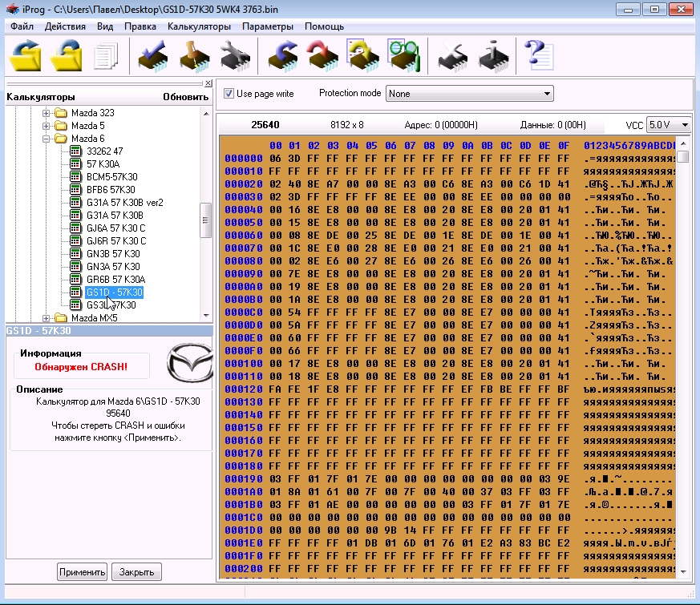Click the Mazda 323 folder icon

pyautogui.click(x=61, y=113)
